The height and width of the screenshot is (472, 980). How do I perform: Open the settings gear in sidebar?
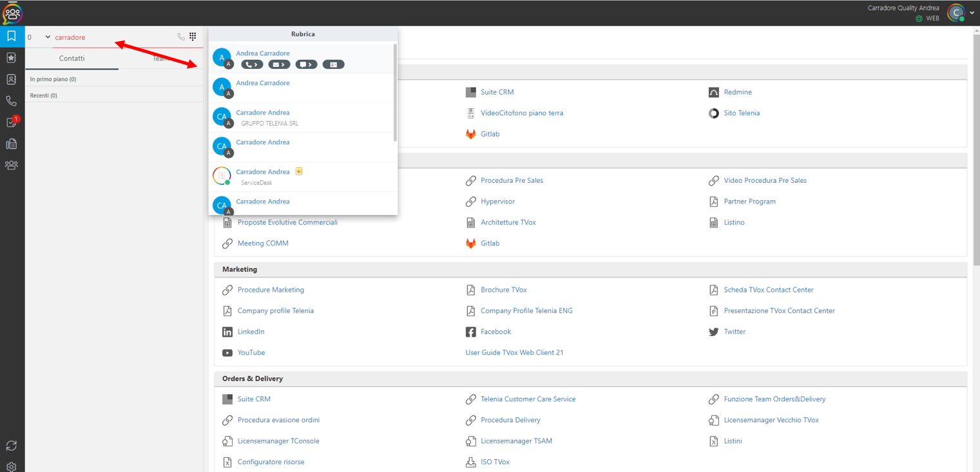12,467
